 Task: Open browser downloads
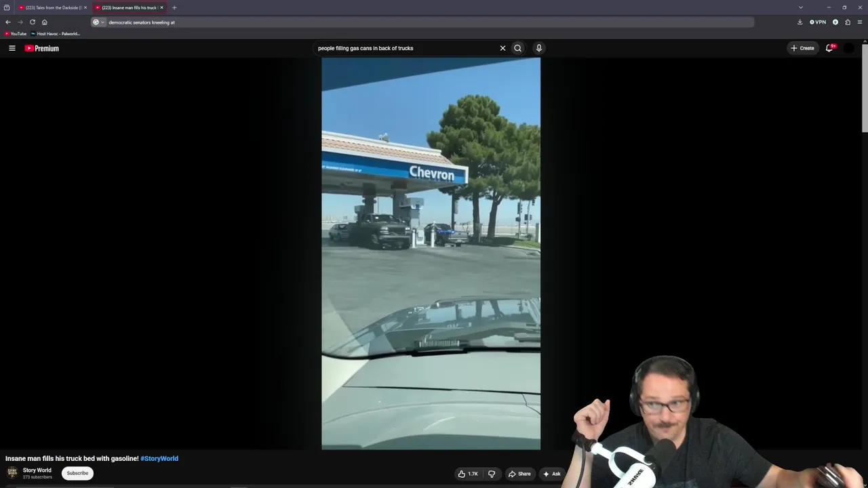point(800,22)
